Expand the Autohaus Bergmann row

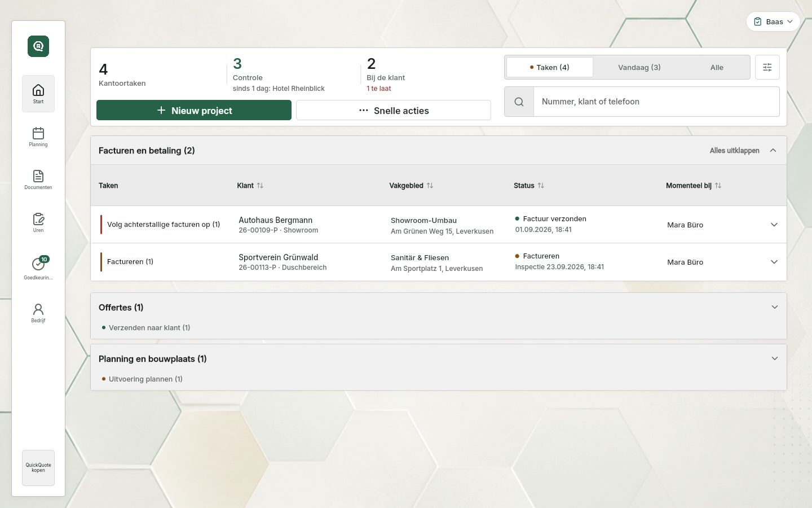point(774,225)
